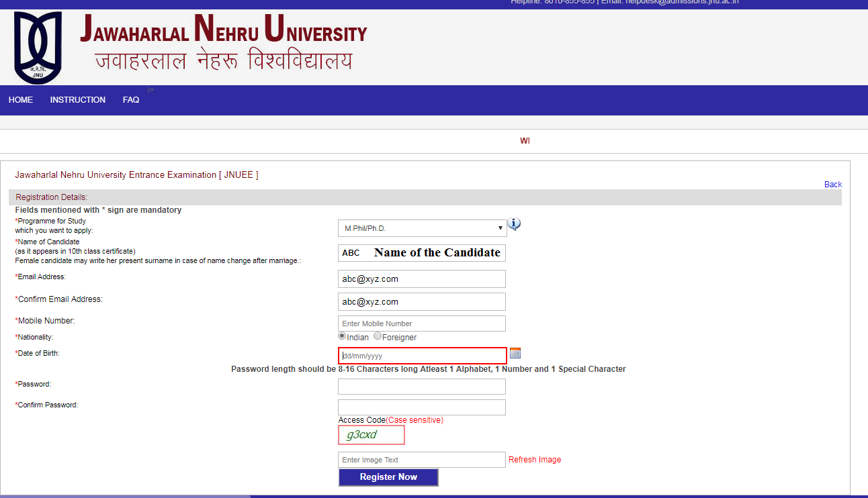Click the JNU university logo emblem
This screenshot has height=498, width=868.
pyautogui.click(x=38, y=47)
